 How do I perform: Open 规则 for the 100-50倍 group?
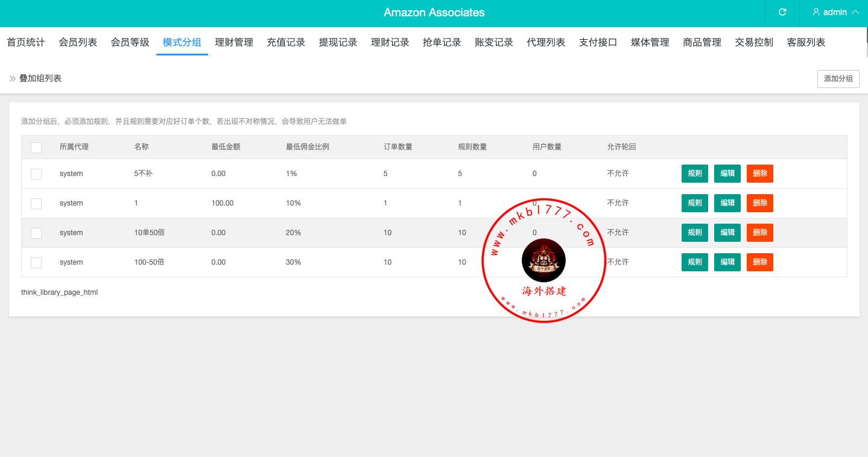695,262
